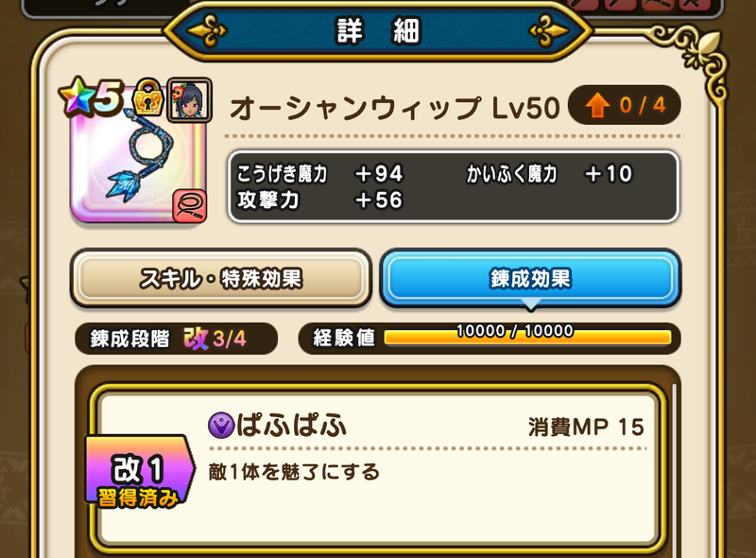Tap the purple skill icon beside ぱふぱふ

tap(221, 426)
